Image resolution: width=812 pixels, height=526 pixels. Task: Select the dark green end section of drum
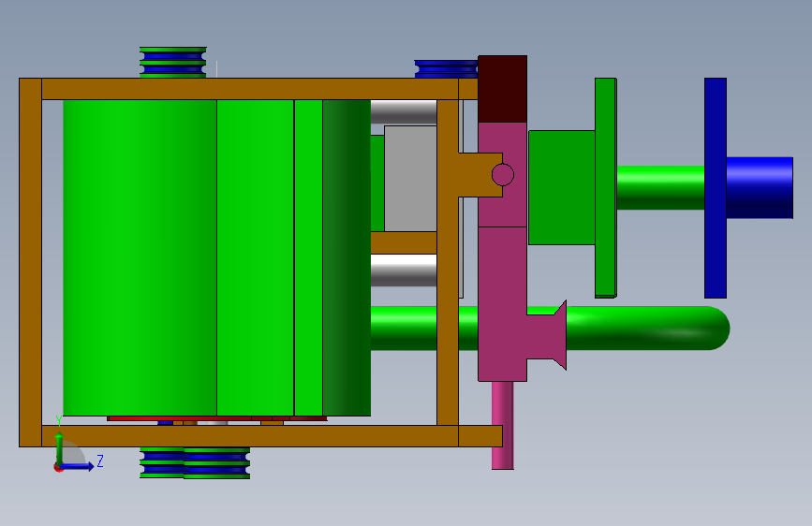coord(347,257)
